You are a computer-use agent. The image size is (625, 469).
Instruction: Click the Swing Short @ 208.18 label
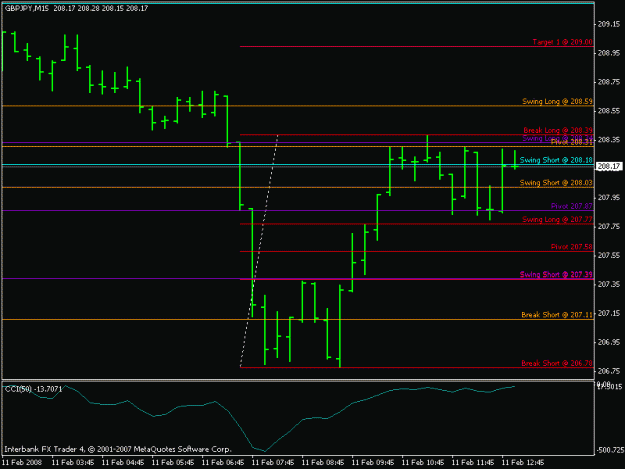pos(556,160)
